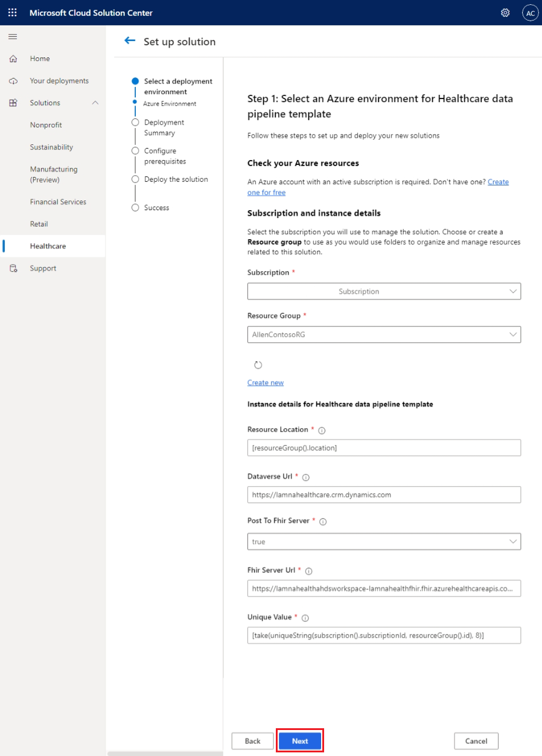
Task: Collapse the Solutions section in the sidebar
Action: click(94, 103)
